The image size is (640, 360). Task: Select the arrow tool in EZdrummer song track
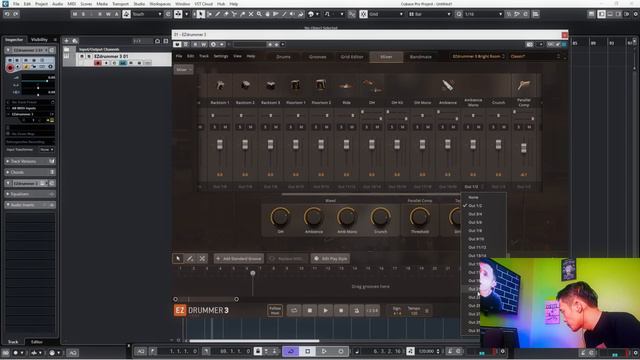[x=178, y=258]
